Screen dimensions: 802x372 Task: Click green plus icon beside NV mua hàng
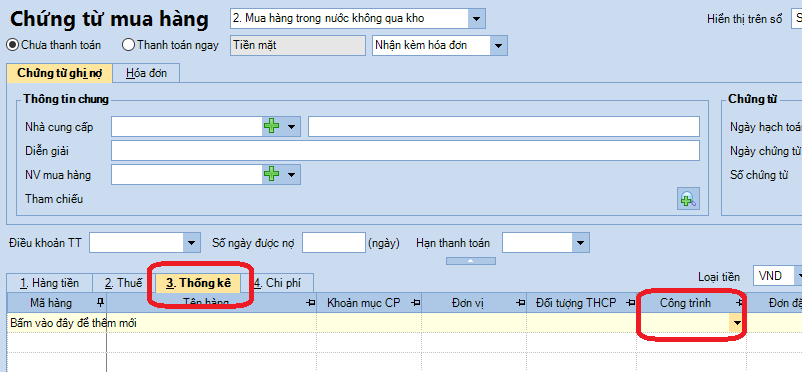pyautogui.click(x=271, y=174)
